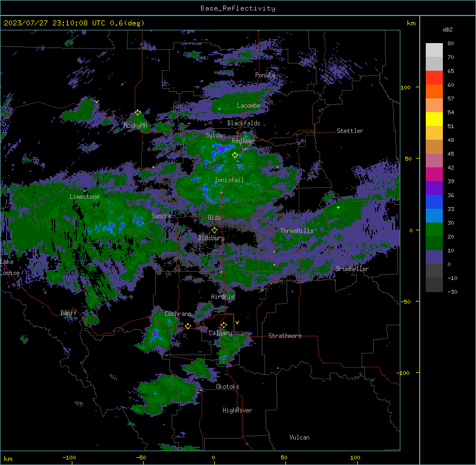The width and height of the screenshot is (476, 465).
Task: Click the Base_Reflectivity title
Action: (x=237, y=8)
